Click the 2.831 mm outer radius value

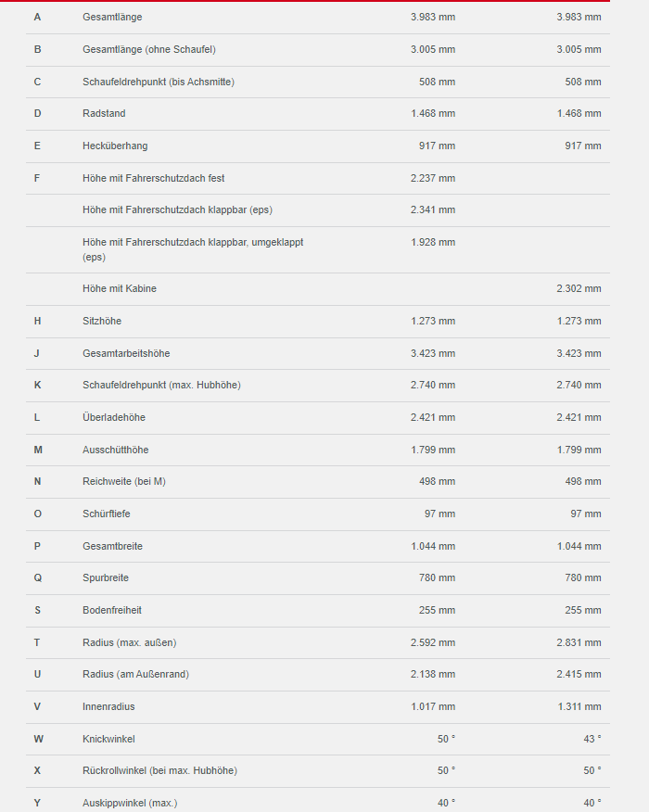click(x=579, y=642)
